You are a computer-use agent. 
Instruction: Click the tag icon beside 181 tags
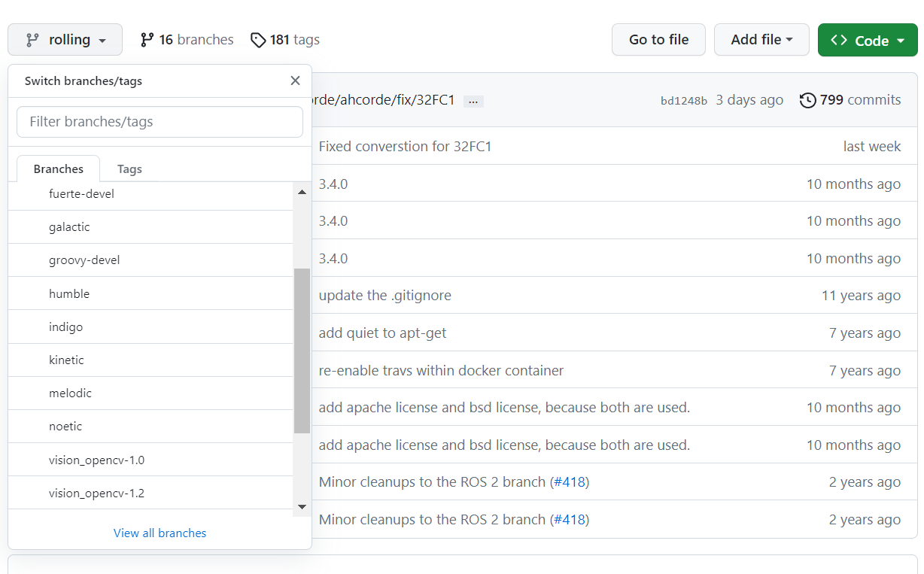(x=258, y=40)
